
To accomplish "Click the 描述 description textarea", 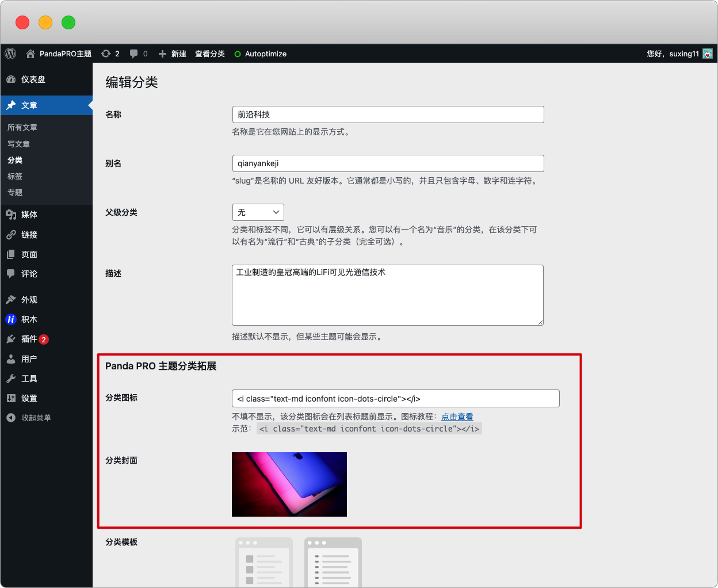I will (388, 295).
